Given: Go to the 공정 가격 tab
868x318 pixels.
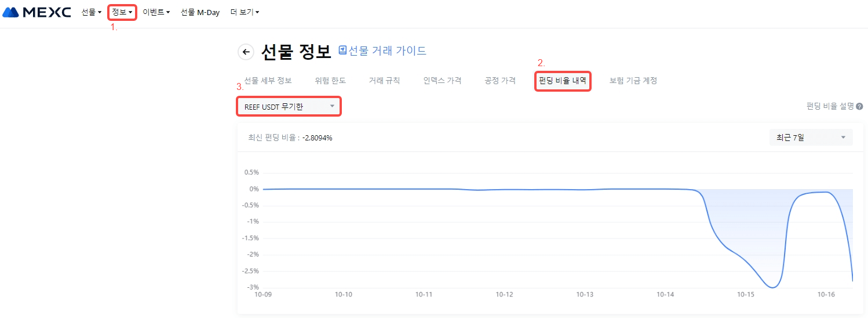Looking at the screenshot, I should coord(500,81).
